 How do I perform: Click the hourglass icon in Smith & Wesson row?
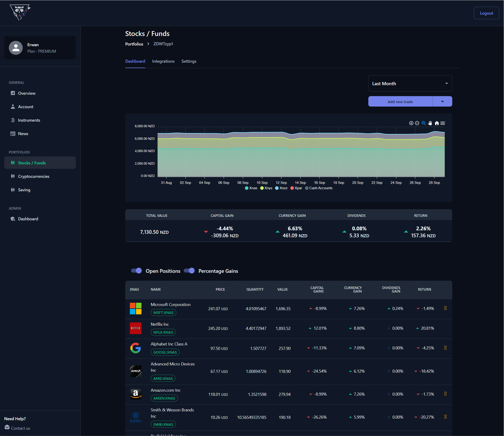pyautogui.click(x=445, y=417)
